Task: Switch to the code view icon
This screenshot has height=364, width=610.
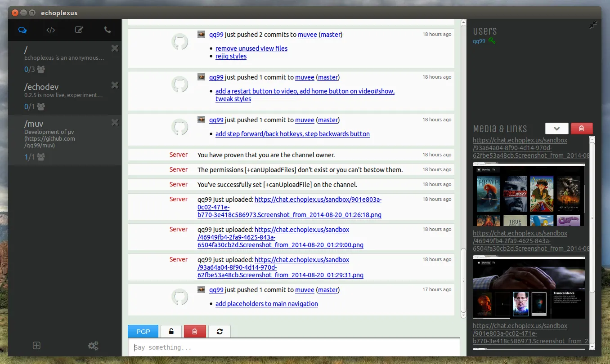Action: tap(51, 30)
